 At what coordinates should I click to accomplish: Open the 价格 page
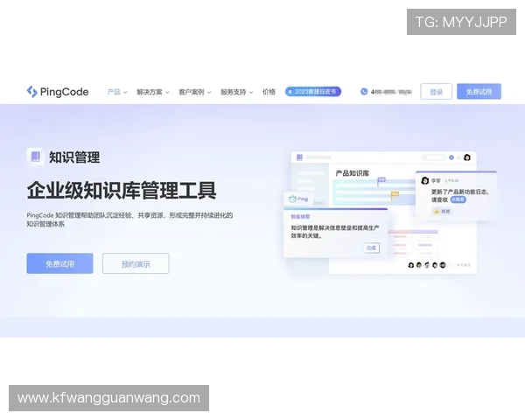pos(269,92)
